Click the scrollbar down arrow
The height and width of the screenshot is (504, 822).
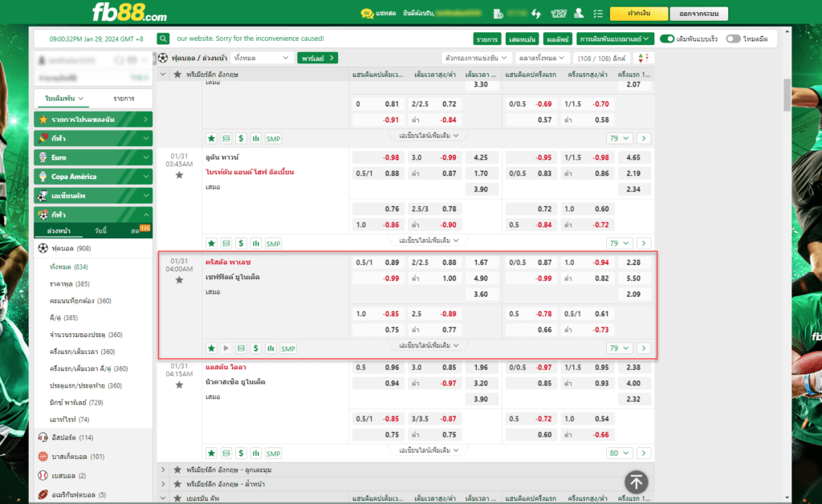787,498
